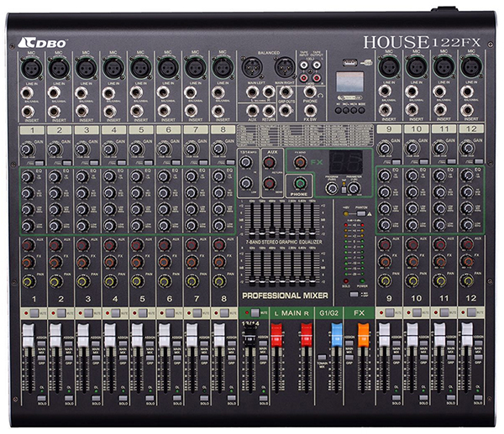Screen dimensions: 504x434
Task: Click channel 8 white volume fader
Action: click(x=219, y=336)
